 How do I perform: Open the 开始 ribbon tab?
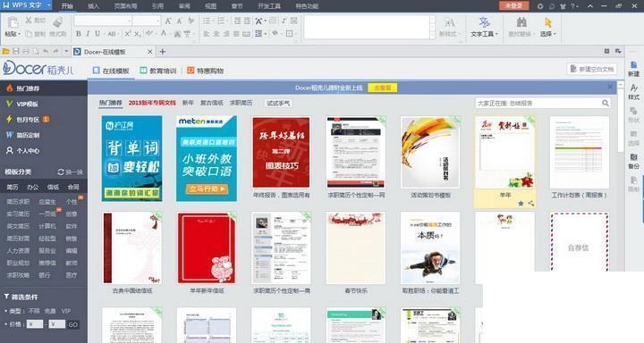(x=67, y=6)
